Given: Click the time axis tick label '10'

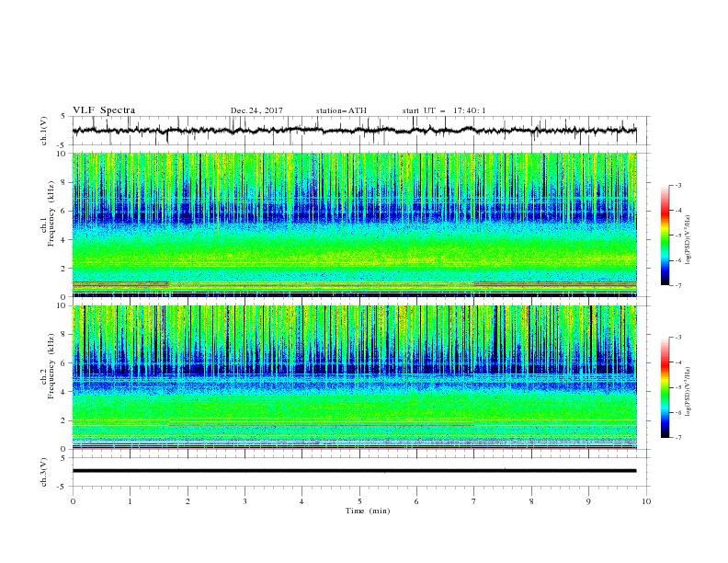Looking at the screenshot, I should point(646,501).
